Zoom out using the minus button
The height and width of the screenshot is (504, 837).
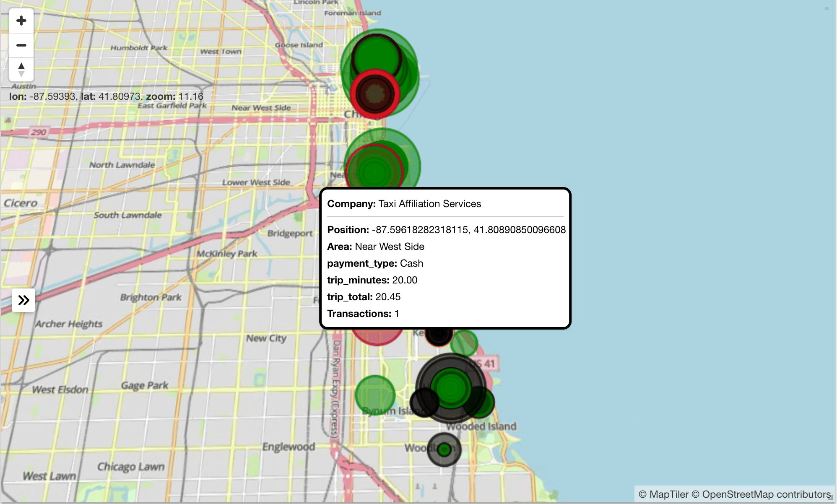tap(21, 45)
